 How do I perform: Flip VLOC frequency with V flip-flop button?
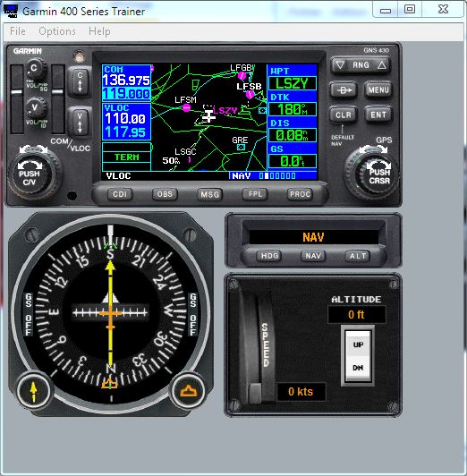[x=80, y=123]
